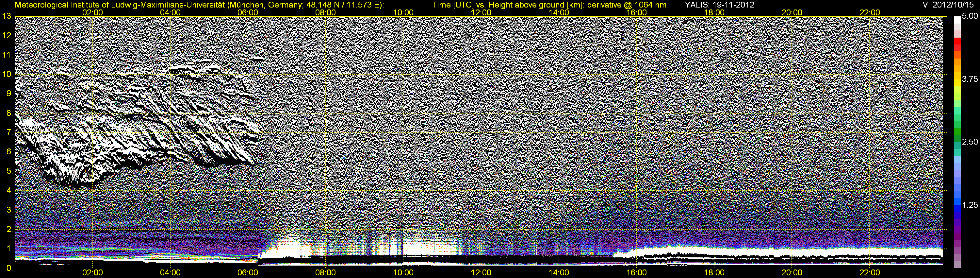Click the 2 km height axis label

coord(9,230)
